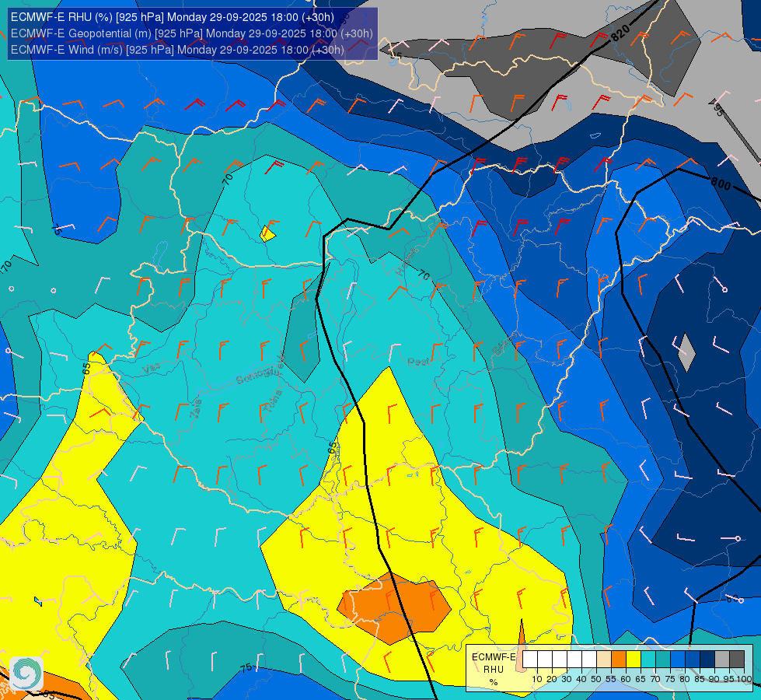Pick the light gray legend swatch

(x=722, y=660)
